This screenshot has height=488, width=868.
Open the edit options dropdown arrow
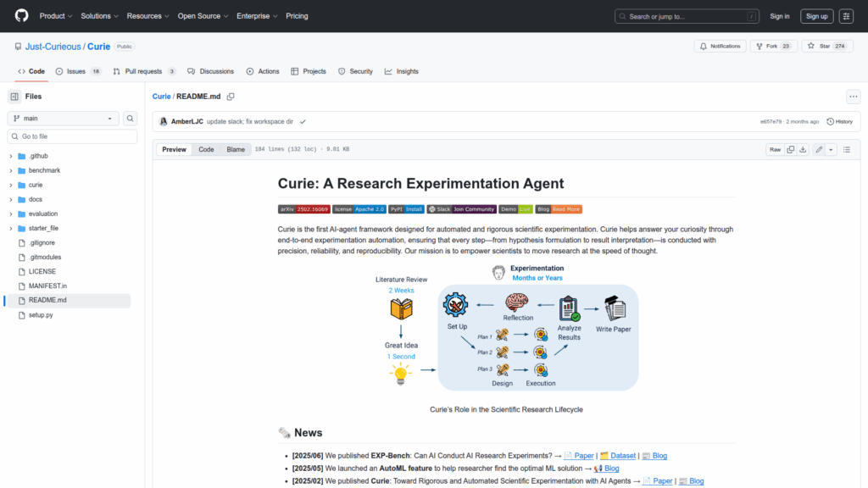point(831,149)
